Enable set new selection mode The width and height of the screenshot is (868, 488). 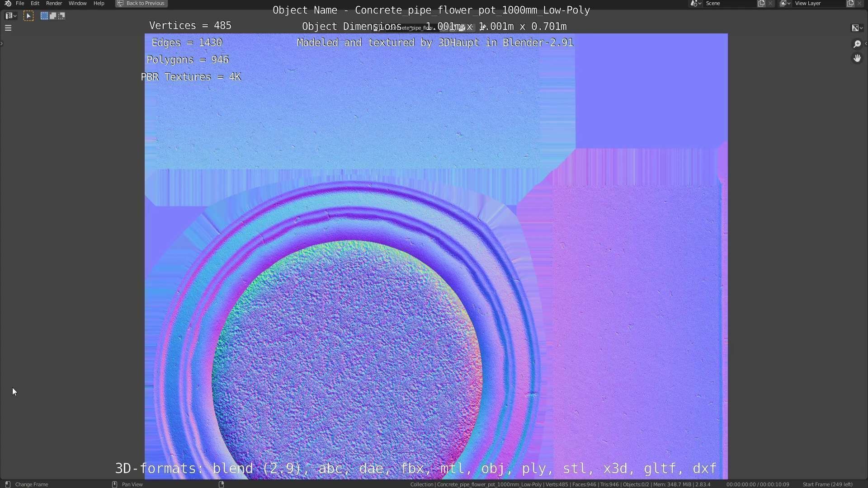tap(44, 16)
